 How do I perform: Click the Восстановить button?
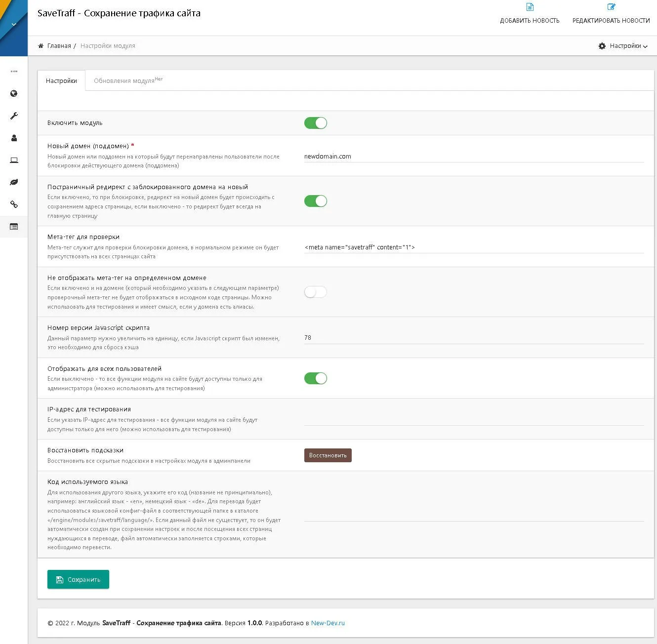[328, 455]
